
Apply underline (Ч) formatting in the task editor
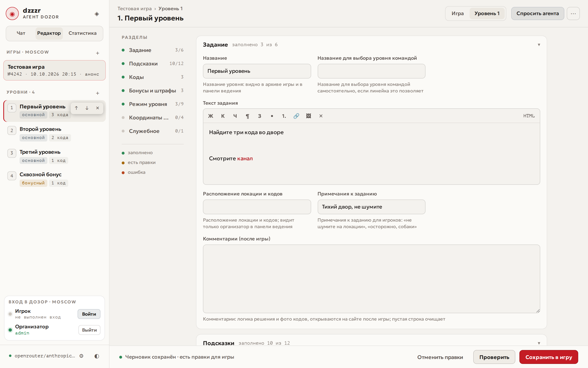coord(235,116)
